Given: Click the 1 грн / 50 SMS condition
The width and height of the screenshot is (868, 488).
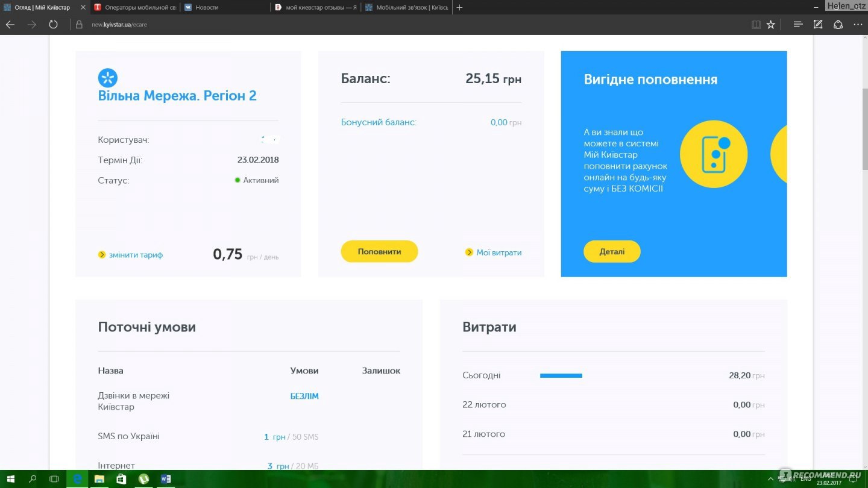Looking at the screenshot, I should (x=291, y=437).
